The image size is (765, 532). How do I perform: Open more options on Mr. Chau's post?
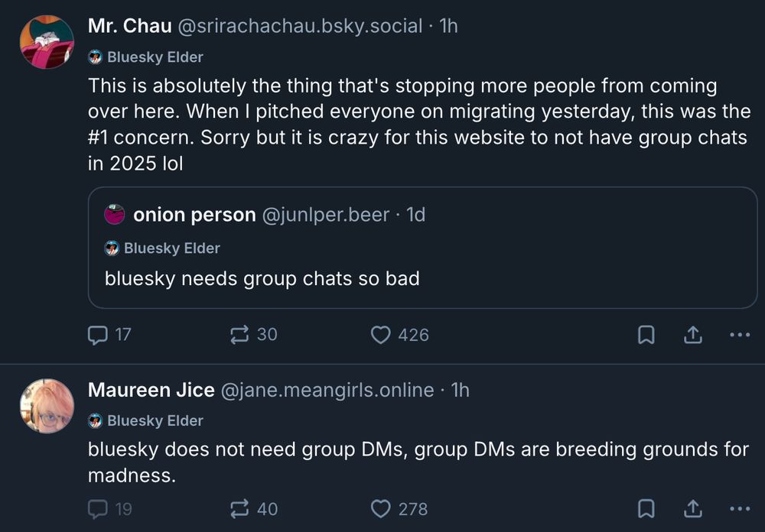[x=739, y=335]
